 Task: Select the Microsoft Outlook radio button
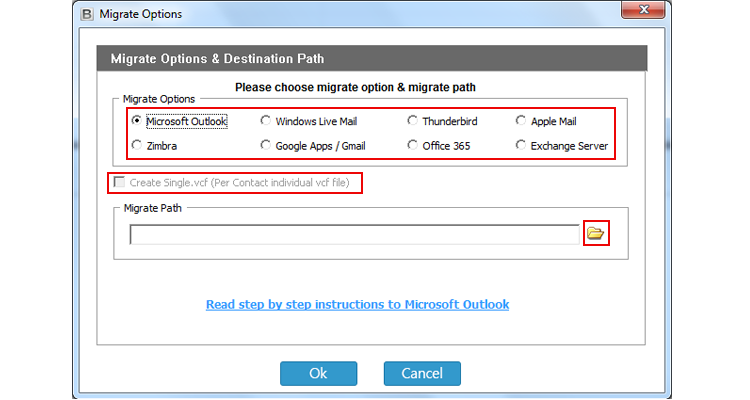point(137,121)
